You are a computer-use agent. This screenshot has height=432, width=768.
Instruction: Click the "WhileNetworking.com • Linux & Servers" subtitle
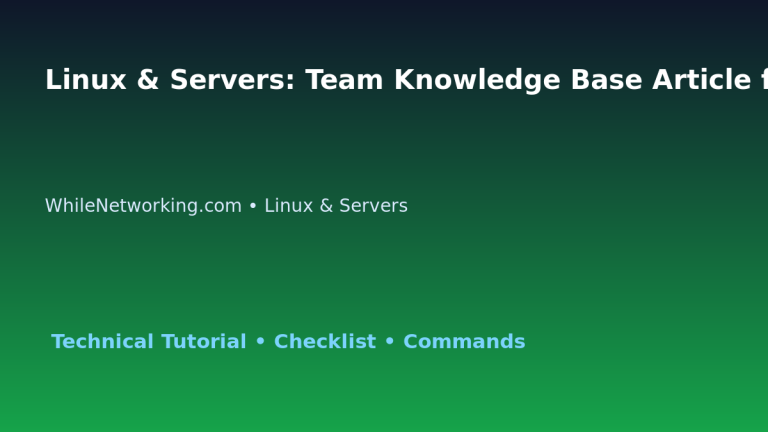[x=226, y=206]
